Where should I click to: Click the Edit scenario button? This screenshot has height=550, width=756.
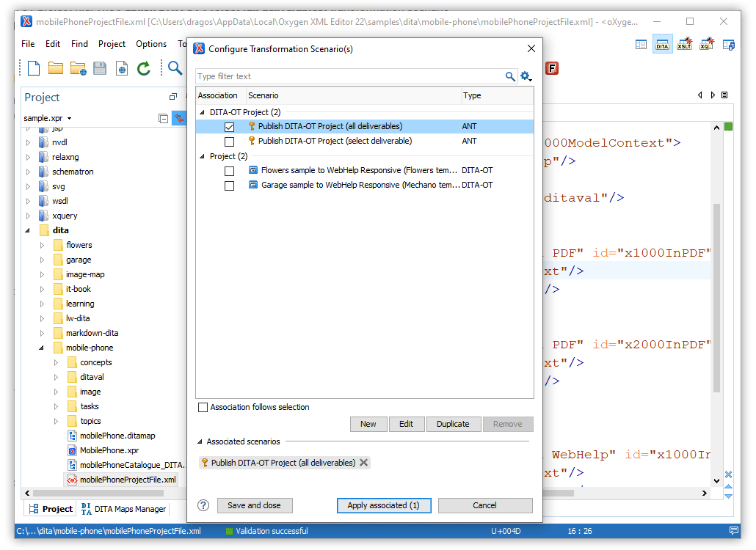tap(407, 424)
